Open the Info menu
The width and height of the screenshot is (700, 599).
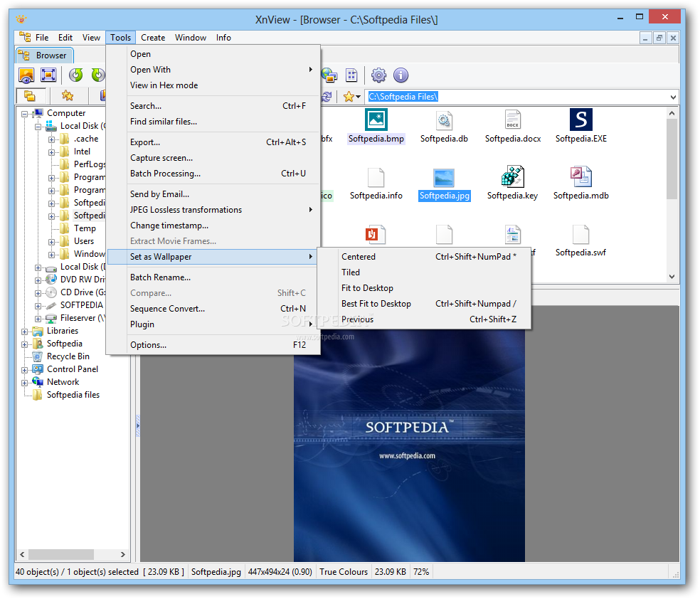(x=223, y=38)
